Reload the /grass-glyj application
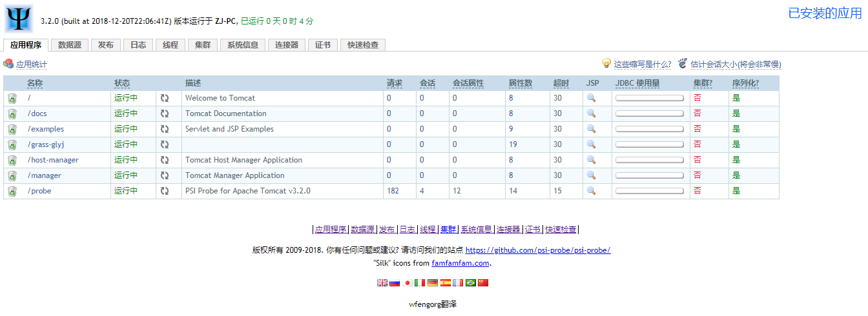This screenshot has width=868, height=316. [x=165, y=144]
